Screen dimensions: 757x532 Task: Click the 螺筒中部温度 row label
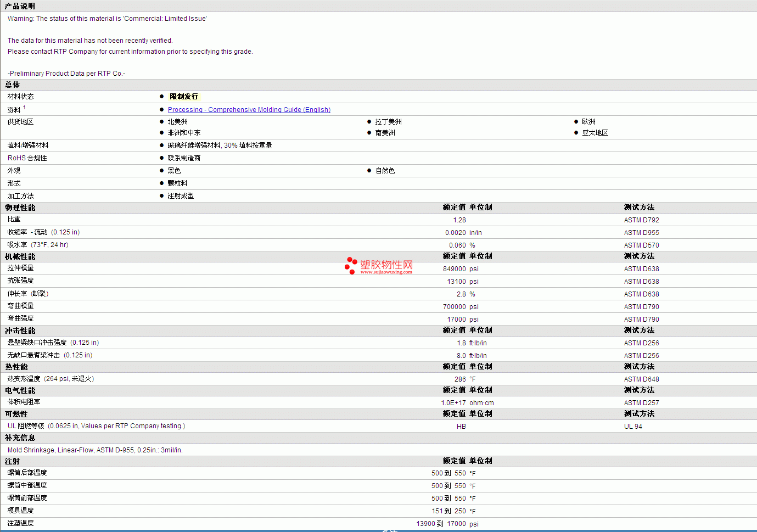pos(27,485)
